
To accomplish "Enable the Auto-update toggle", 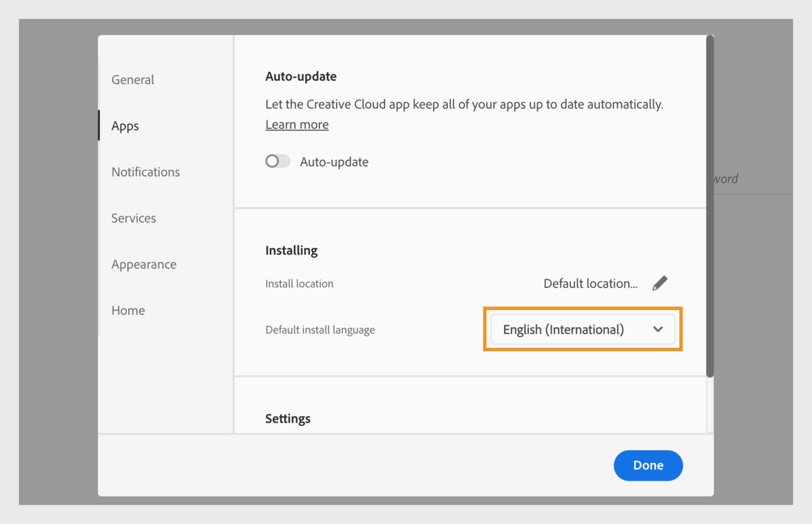I will pos(277,161).
